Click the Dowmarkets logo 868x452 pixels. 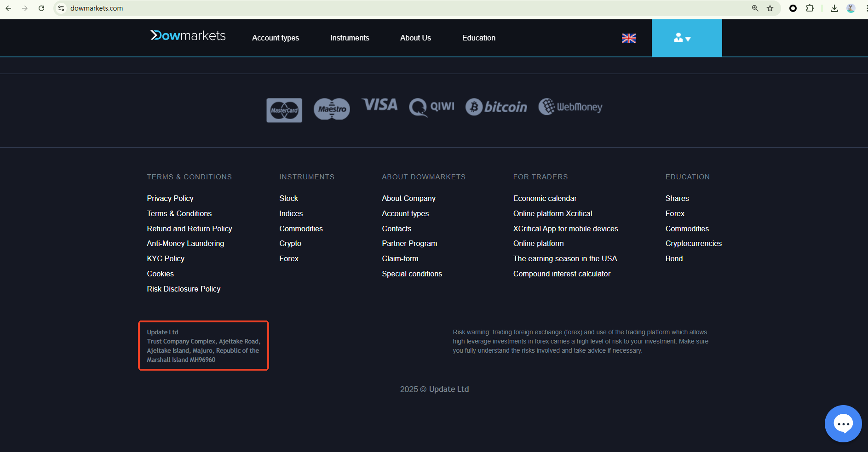coord(188,36)
